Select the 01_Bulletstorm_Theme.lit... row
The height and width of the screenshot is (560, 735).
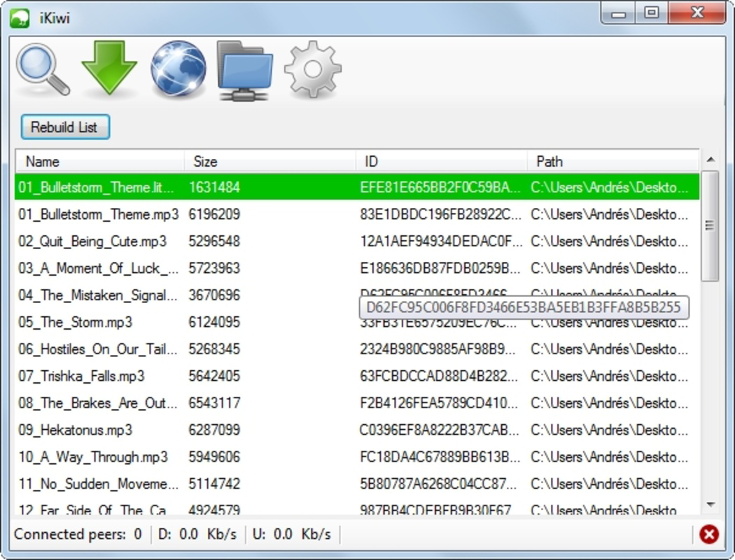click(x=357, y=187)
